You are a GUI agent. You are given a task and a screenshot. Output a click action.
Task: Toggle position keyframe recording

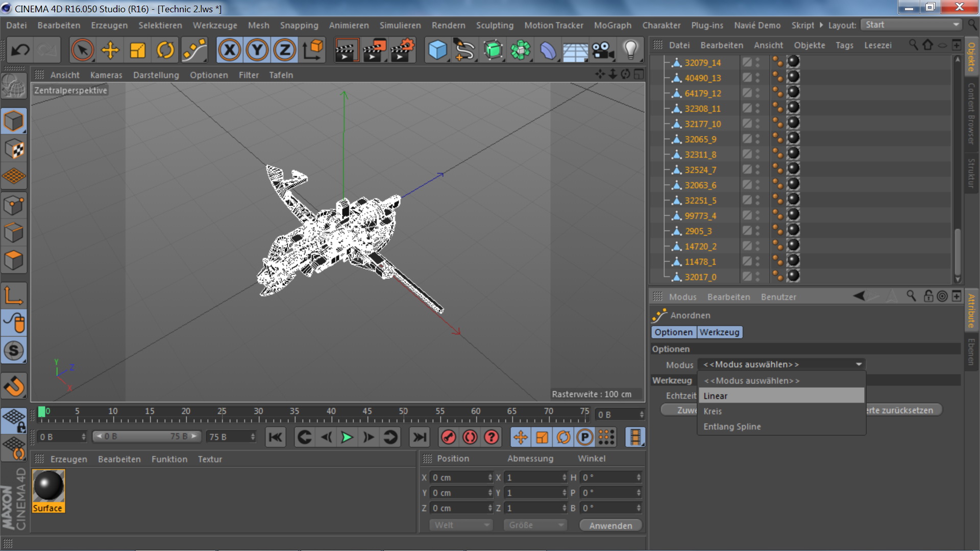pos(521,437)
